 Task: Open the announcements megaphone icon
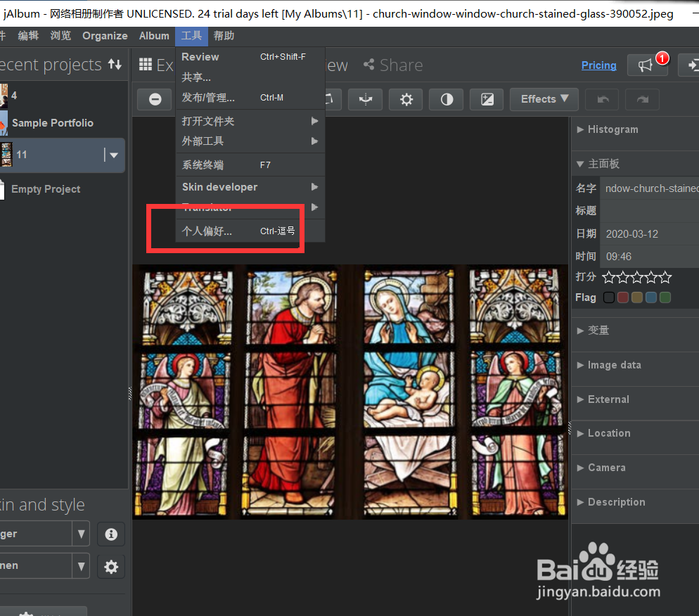pos(647,65)
